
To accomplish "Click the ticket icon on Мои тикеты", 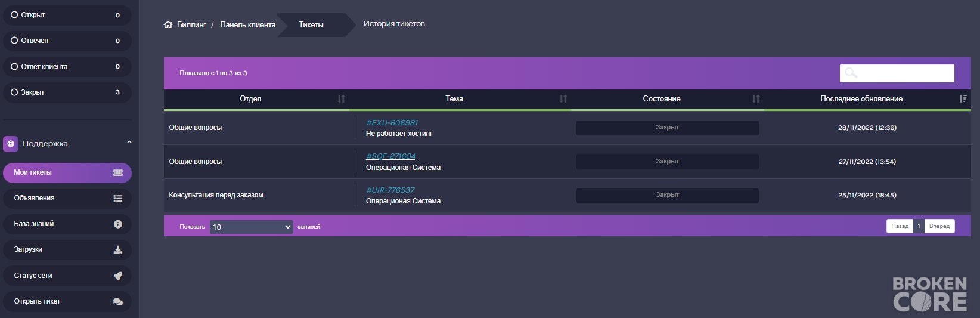I will tap(118, 172).
